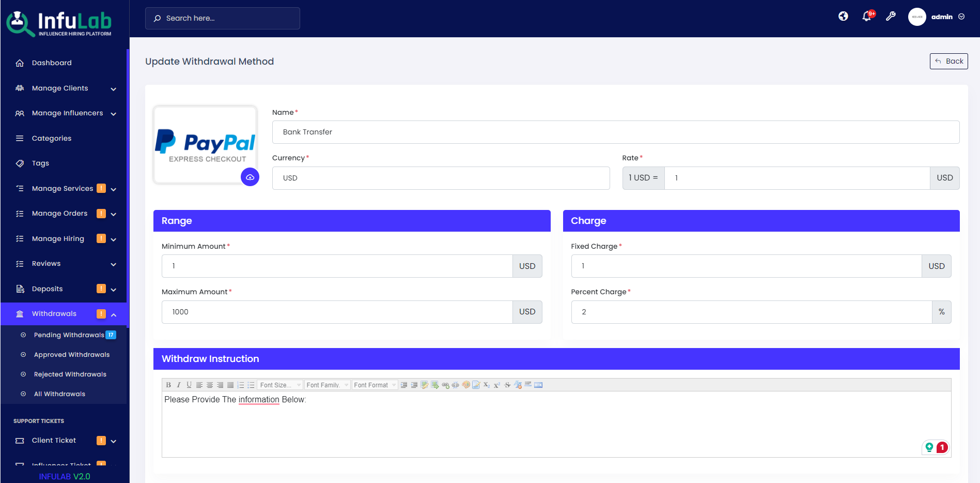Viewport: 980px width, 483px height.
Task: Click the wrench settings icon in header
Action: 891,17
